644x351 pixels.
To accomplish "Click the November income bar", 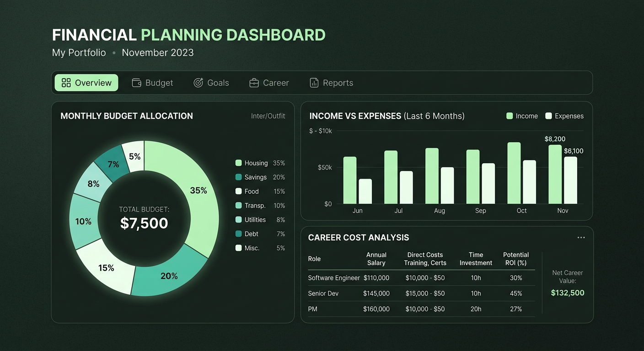I will pyautogui.click(x=555, y=174).
